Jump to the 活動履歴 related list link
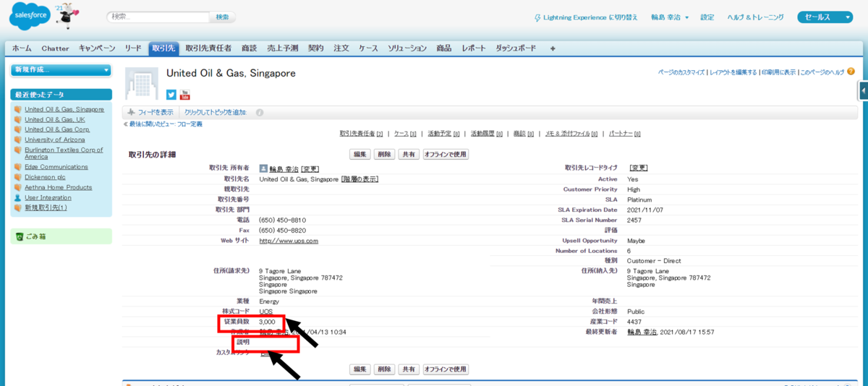Image resolution: width=868 pixels, height=386 pixels. click(488, 134)
